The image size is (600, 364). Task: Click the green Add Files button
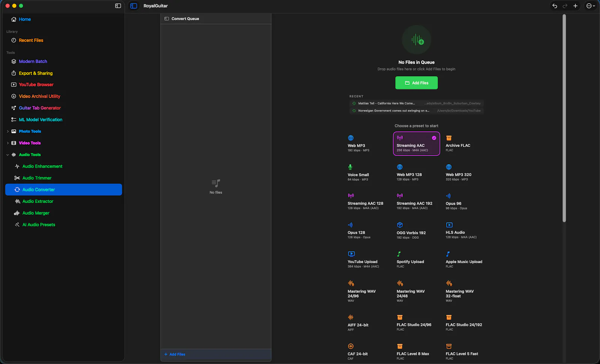[416, 83]
